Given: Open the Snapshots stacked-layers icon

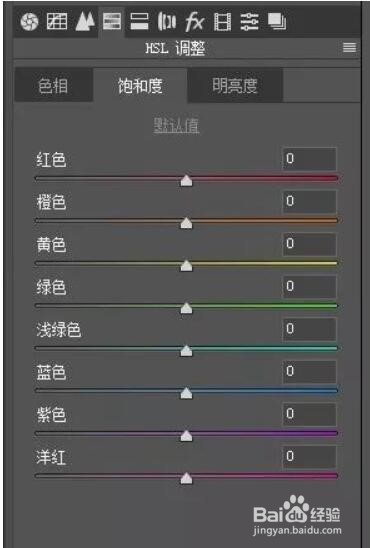Looking at the screenshot, I should [277, 22].
